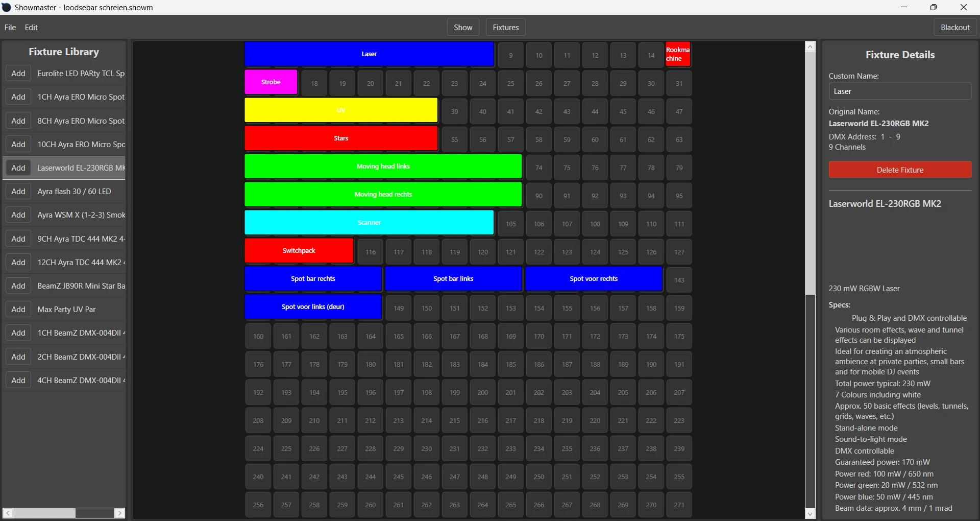Select the red Stars fixture tile
980x521 pixels.
(341, 138)
